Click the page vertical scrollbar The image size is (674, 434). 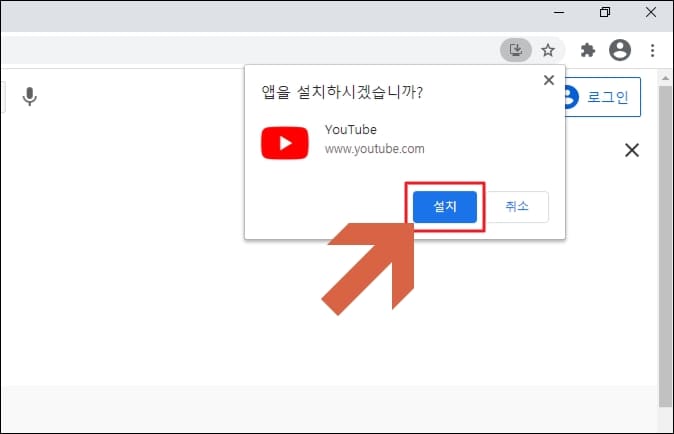click(x=665, y=246)
